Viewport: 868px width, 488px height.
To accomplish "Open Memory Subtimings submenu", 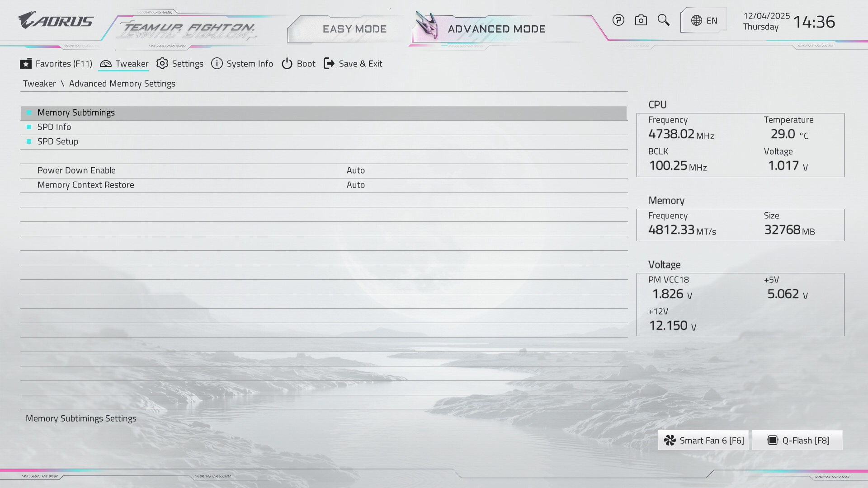I will point(76,113).
